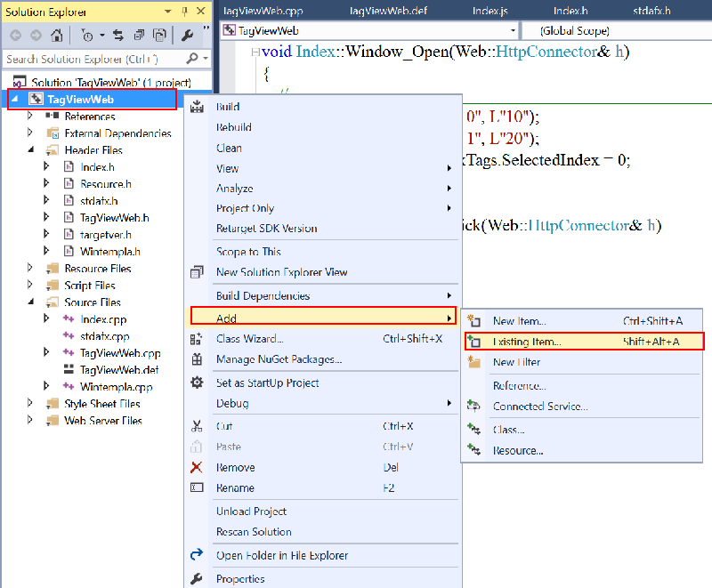
Task: Collapse the Window_Open function outline
Action: (x=255, y=52)
